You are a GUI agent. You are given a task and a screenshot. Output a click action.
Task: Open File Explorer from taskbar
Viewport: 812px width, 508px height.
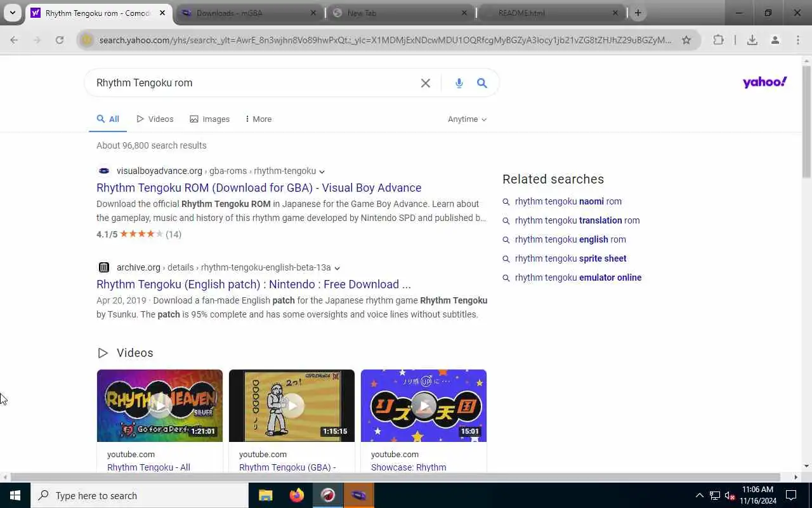click(266, 495)
